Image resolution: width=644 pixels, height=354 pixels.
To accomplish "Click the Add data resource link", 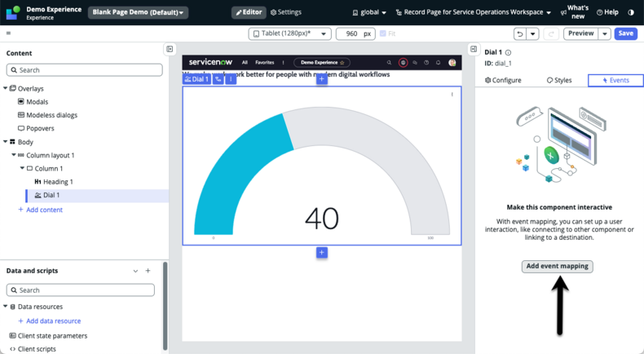I will [49, 321].
